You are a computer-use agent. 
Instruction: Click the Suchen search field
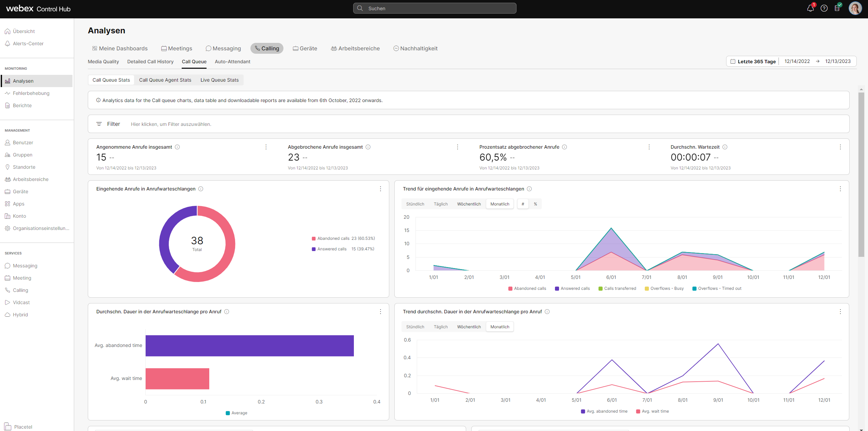[x=435, y=9]
